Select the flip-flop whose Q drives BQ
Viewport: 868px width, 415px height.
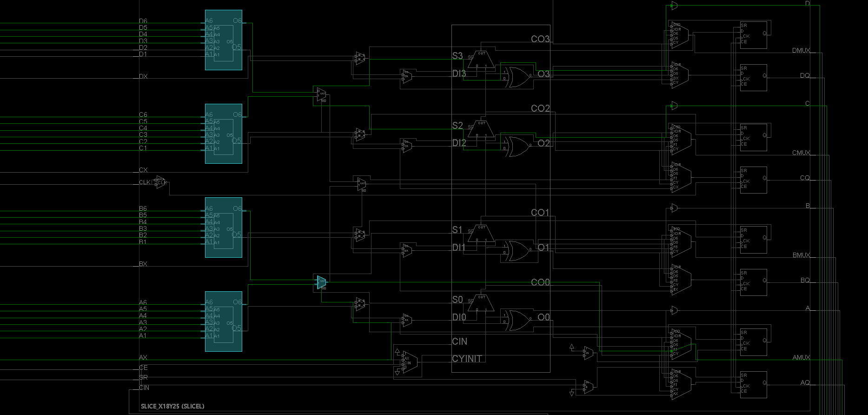point(754,282)
